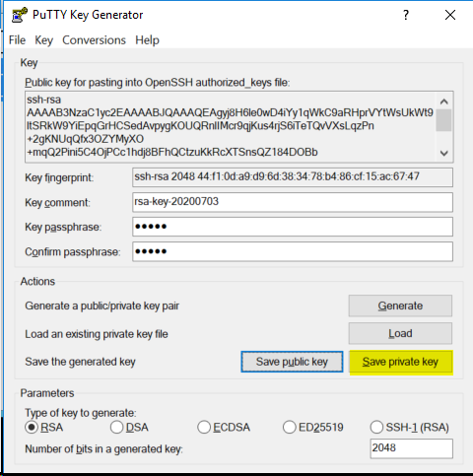
Task: Click the Generate button
Action: point(400,306)
